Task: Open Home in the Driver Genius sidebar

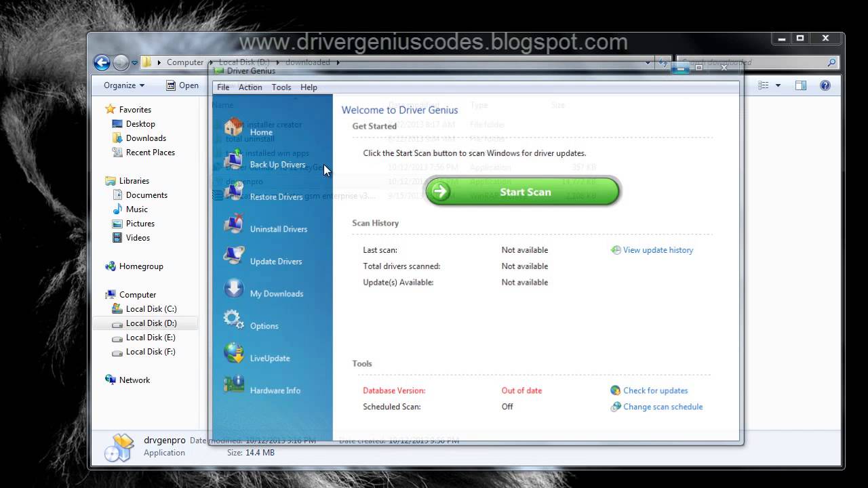Action: coord(249,129)
